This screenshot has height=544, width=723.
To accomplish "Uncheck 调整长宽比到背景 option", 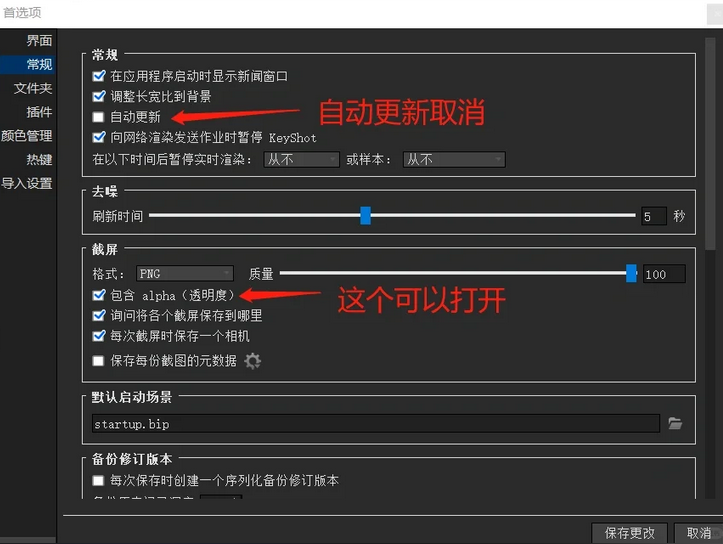I will (99, 96).
